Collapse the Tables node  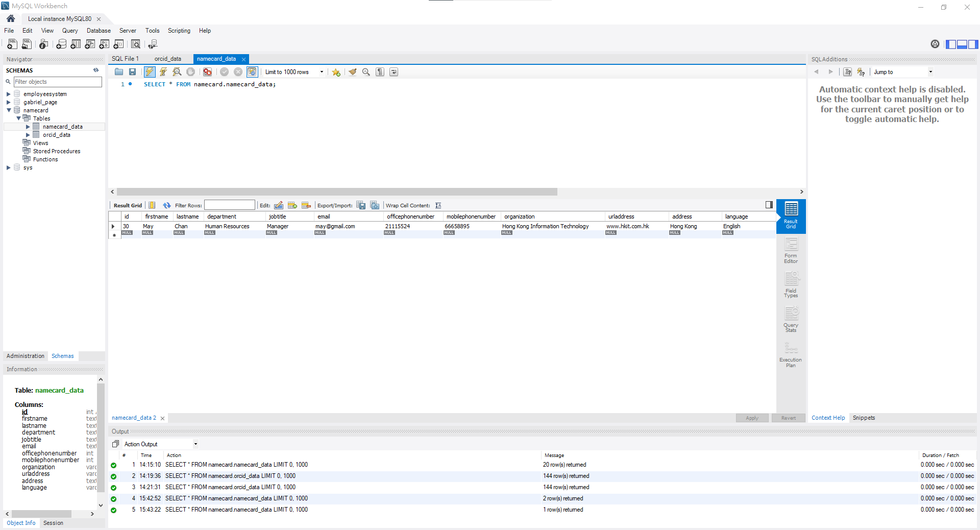tap(18, 118)
